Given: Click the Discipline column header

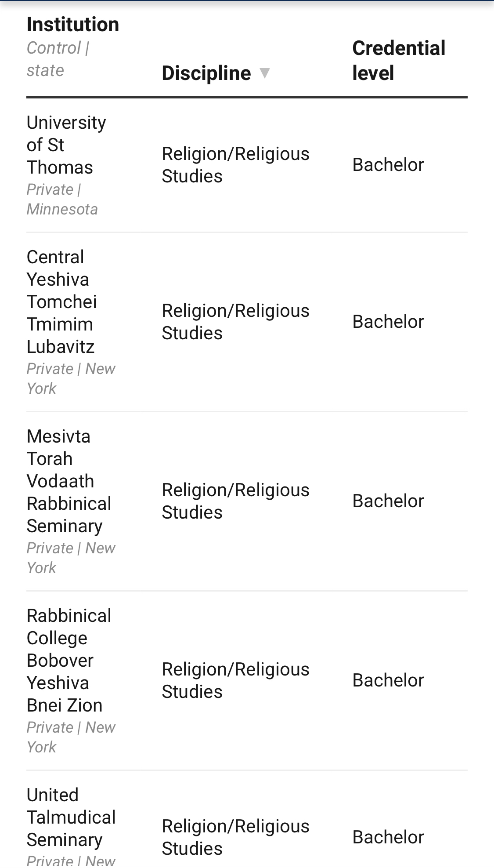Looking at the screenshot, I should (x=206, y=73).
